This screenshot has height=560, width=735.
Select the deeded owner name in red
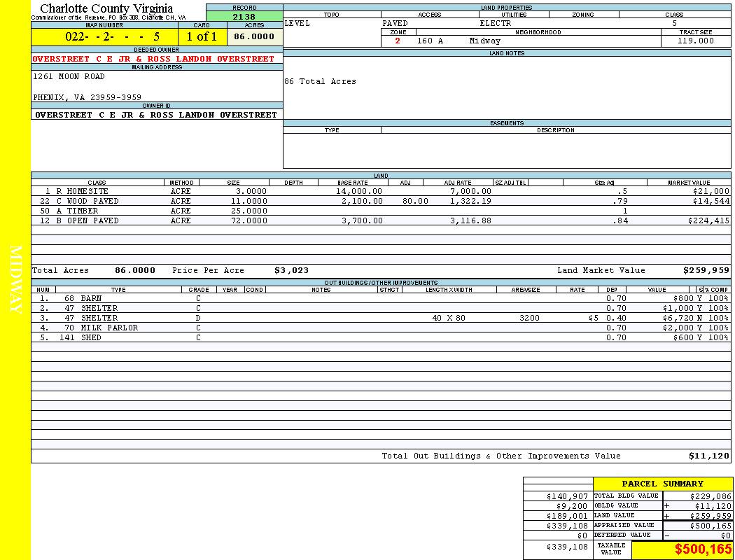[x=153, y=59]
